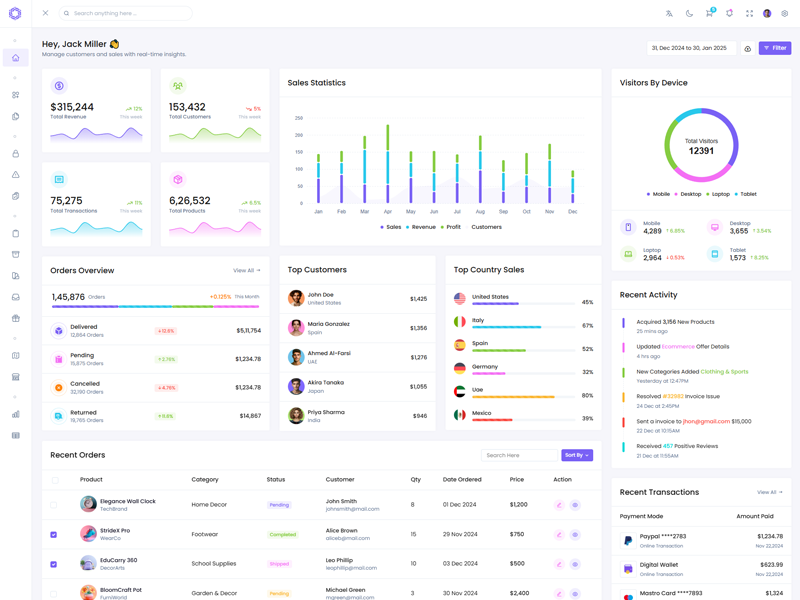The height and width of the screenshot is (600, 800).
Task: Uncheck the EduCarry 360 order checkbox
Action: pos(54,564)
